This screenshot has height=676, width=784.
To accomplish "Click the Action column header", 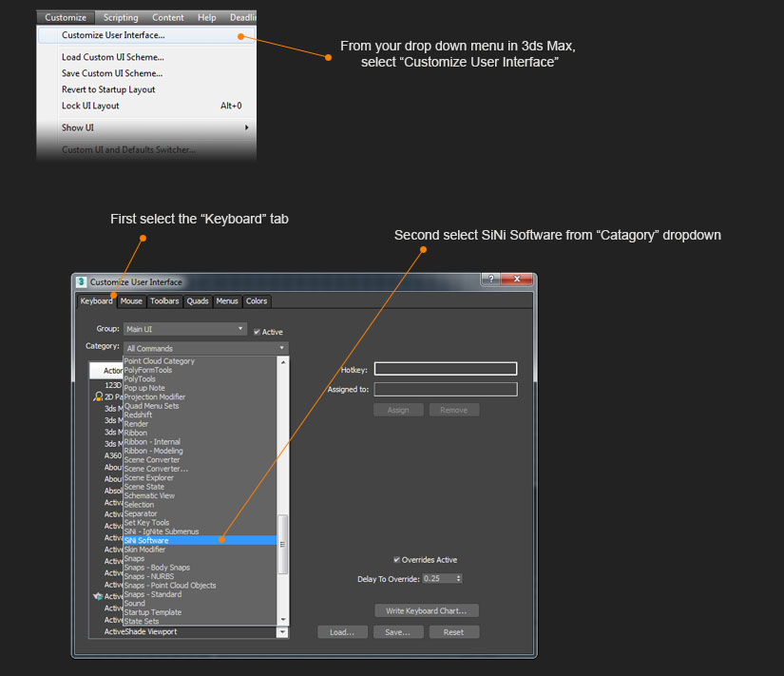I will [106, 371].
